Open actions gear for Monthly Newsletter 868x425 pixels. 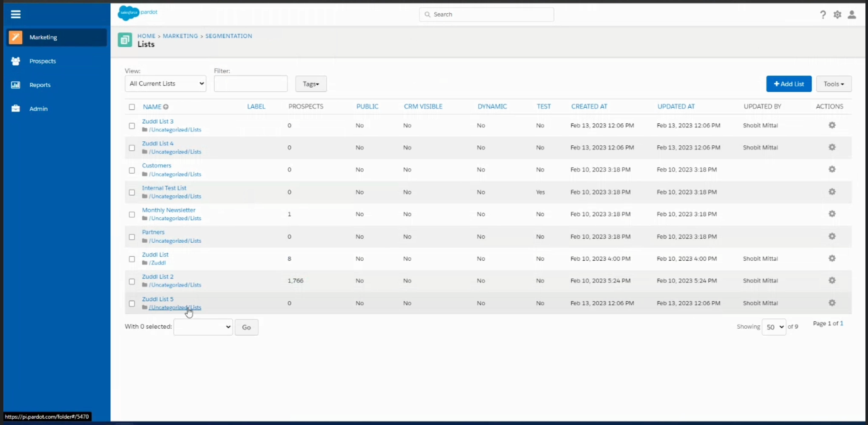tap(832, 214)
